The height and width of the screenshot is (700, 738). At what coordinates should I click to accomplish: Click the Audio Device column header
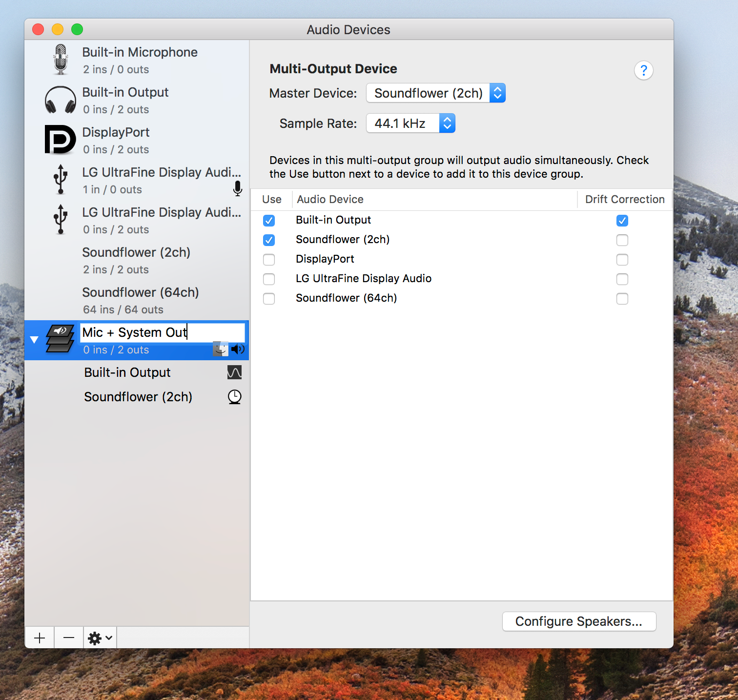(434, 199)
